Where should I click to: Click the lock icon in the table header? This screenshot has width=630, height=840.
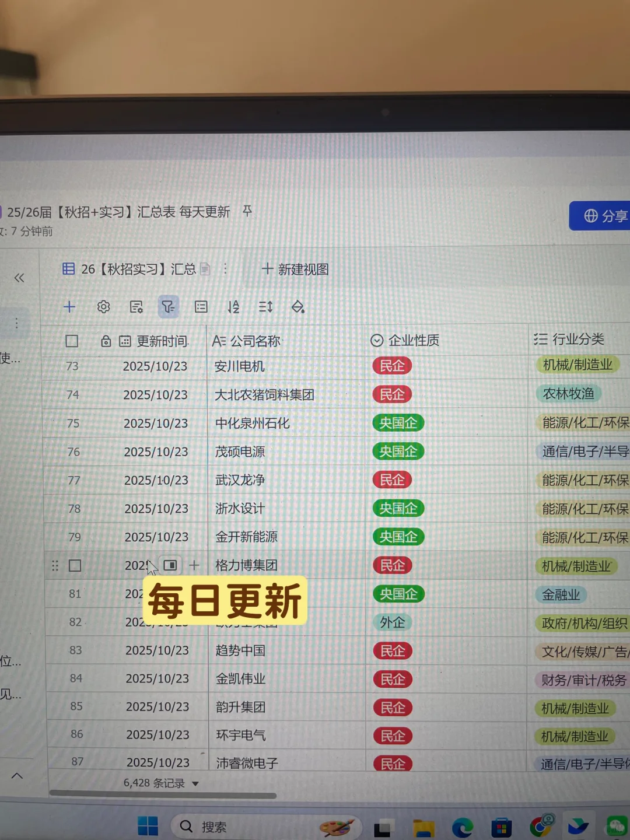pyautogui.click(x=106, y=341)
